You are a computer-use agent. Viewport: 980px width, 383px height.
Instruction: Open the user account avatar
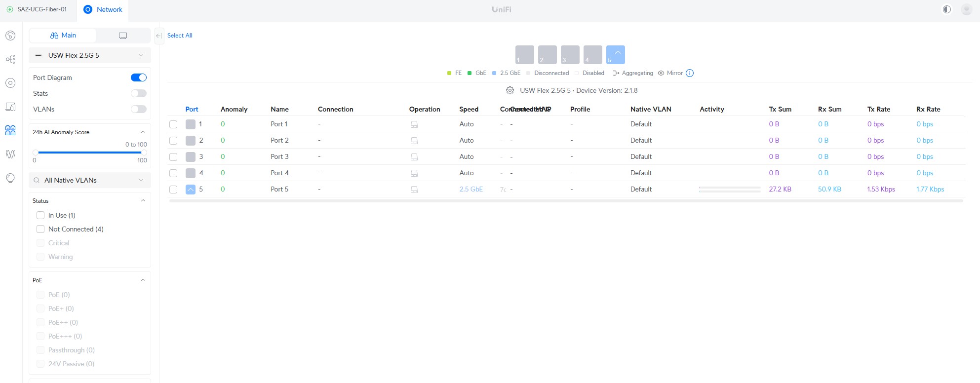tap(966, 9)
